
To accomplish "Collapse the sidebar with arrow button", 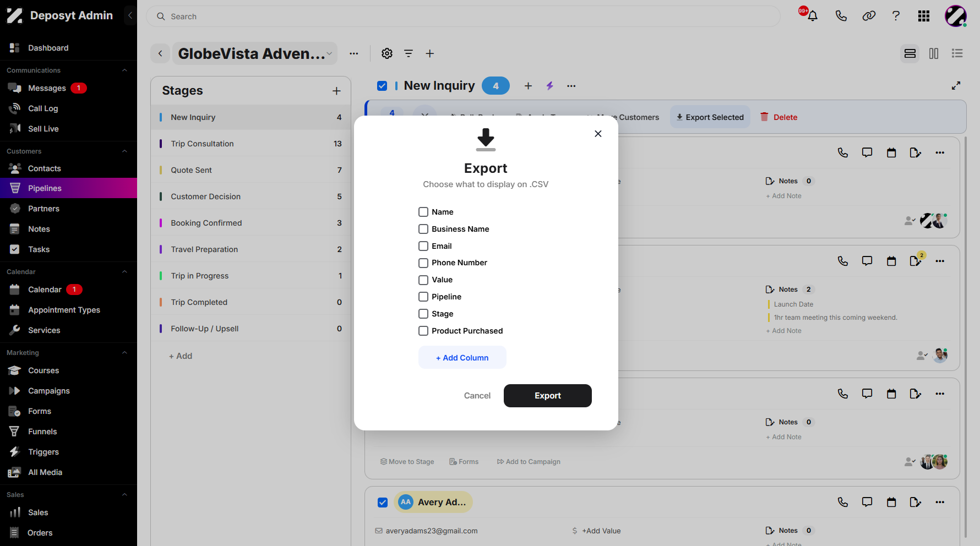I will 130,15.
